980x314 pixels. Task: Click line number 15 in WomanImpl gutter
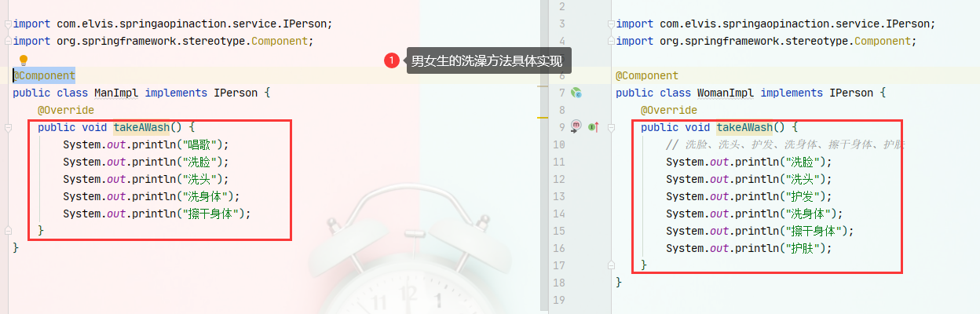558,231
